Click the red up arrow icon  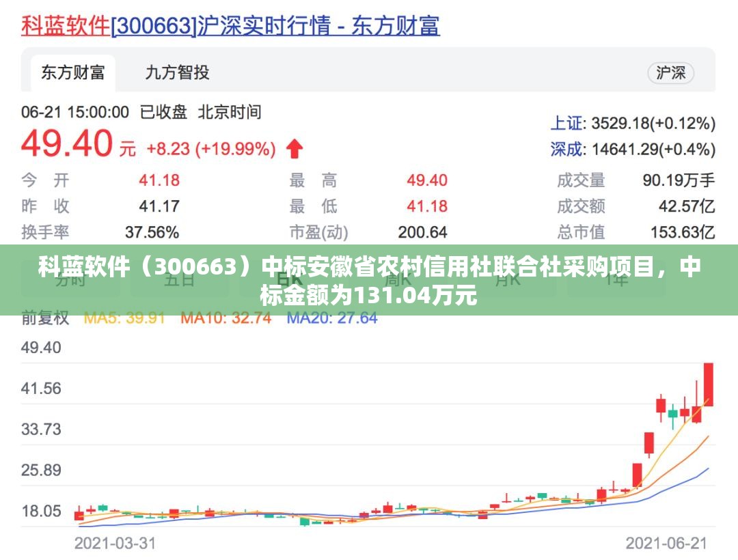coord(295,149)
